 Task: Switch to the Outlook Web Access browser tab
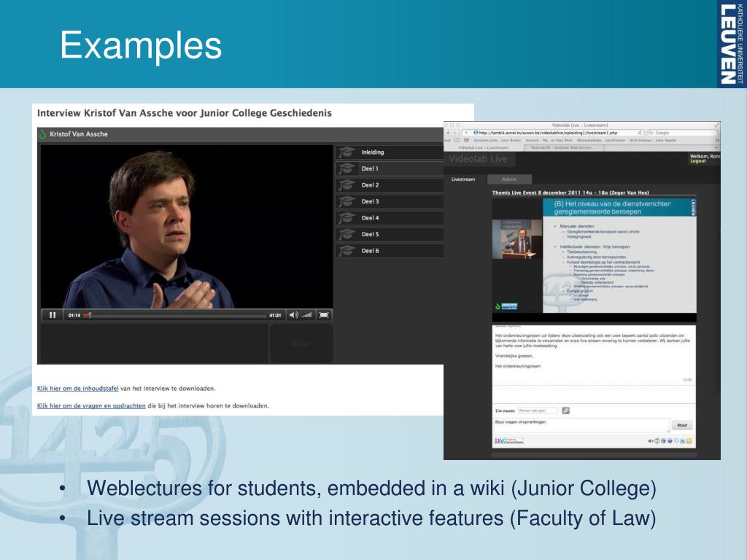563,147
